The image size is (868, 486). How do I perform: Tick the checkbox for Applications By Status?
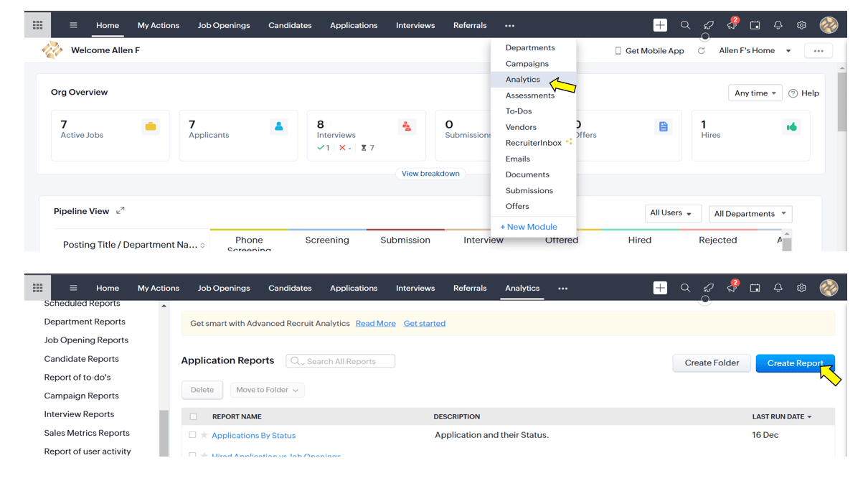[x=192, y=435]
